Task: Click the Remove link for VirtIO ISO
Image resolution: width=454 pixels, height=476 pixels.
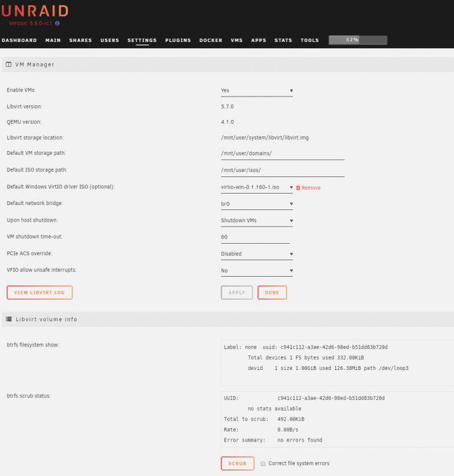Action: (x=311, y=188)
